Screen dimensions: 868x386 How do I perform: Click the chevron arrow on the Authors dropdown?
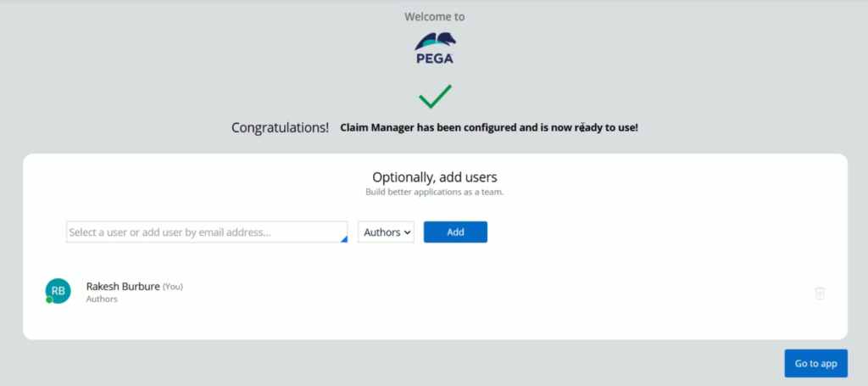click(408, 232)
